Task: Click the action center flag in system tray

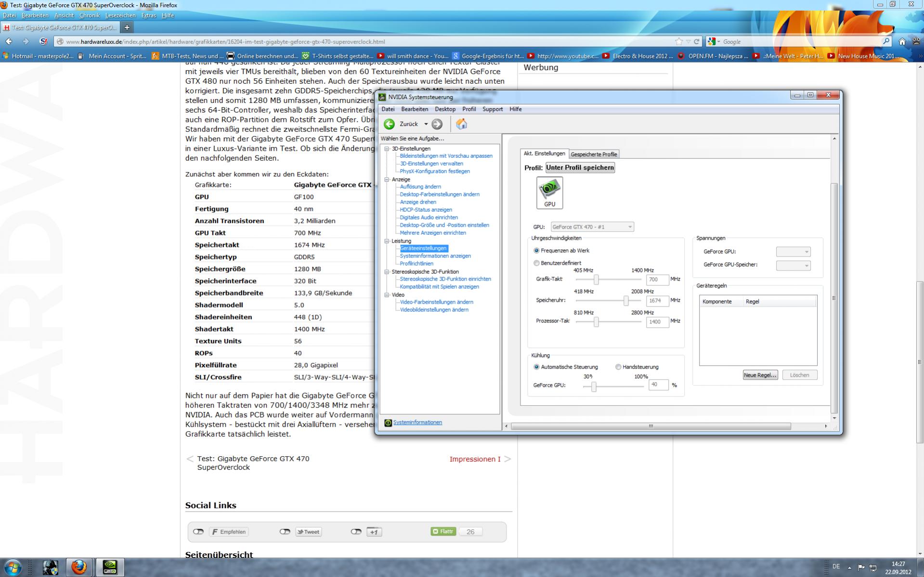Action: 861,567
